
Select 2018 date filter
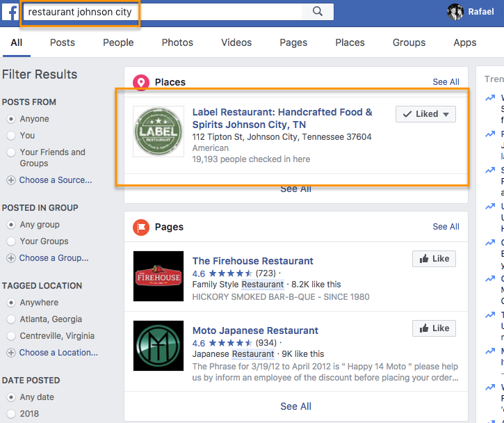click(11, 414)
